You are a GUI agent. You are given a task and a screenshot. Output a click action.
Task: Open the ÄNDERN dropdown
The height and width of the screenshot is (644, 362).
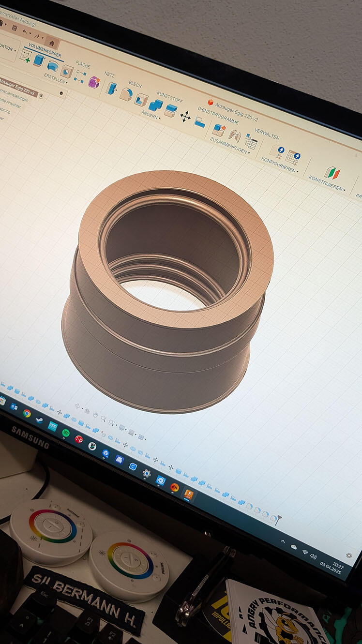coord(151,114)
